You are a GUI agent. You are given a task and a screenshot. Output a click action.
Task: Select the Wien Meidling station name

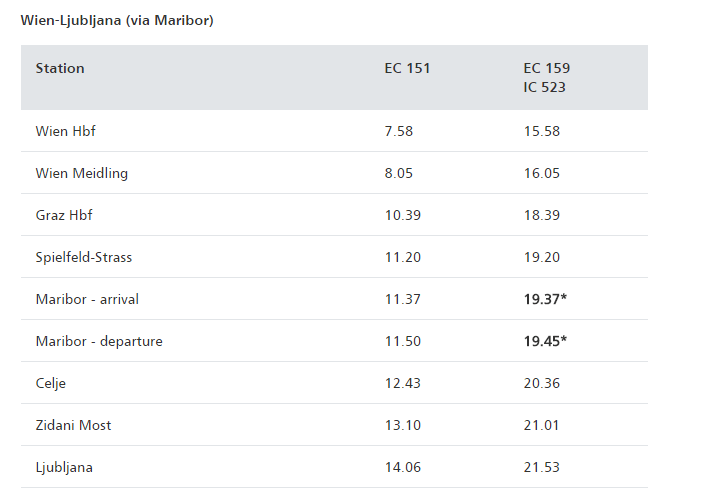pyautogui.click(x=82, y=173)
